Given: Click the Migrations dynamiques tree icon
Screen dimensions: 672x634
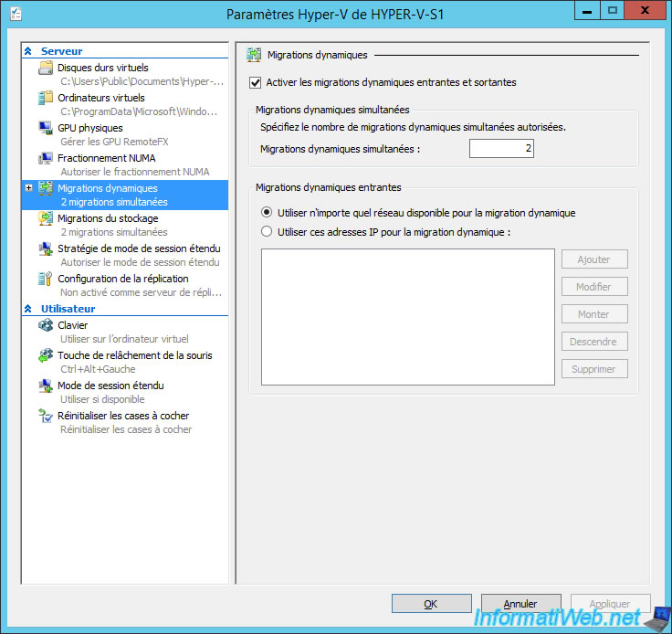Looking at the screenshot, I should (x=46, y=188).
